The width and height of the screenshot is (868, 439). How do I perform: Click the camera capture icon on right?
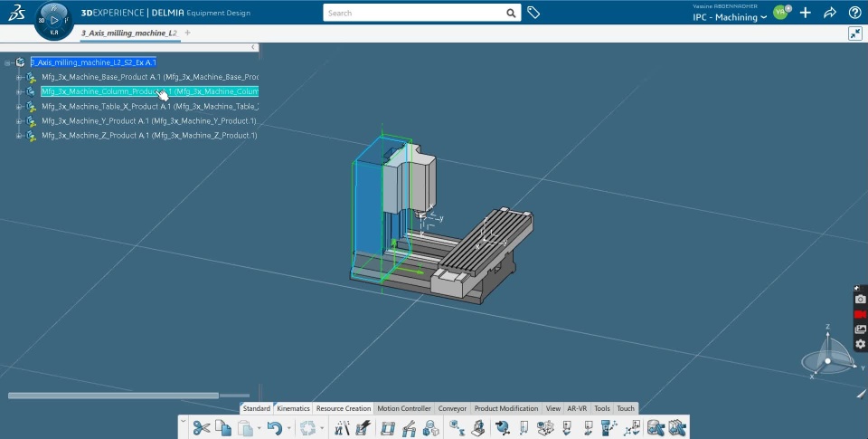(860, 300)
